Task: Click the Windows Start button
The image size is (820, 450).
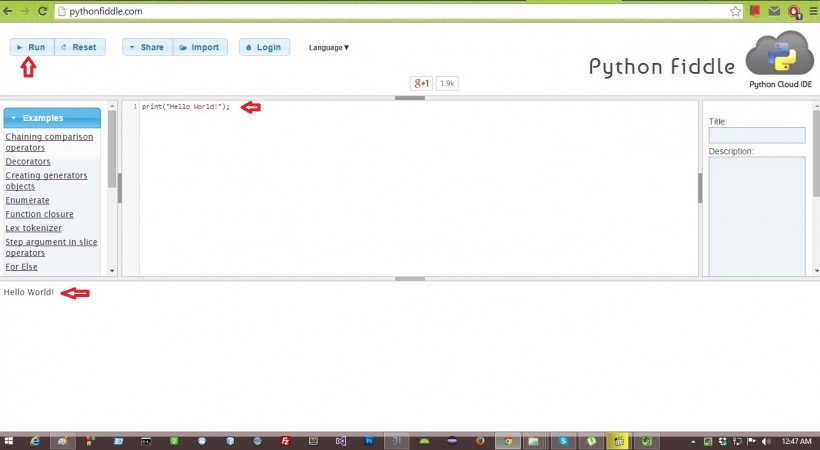Action: tap(8, 441)
